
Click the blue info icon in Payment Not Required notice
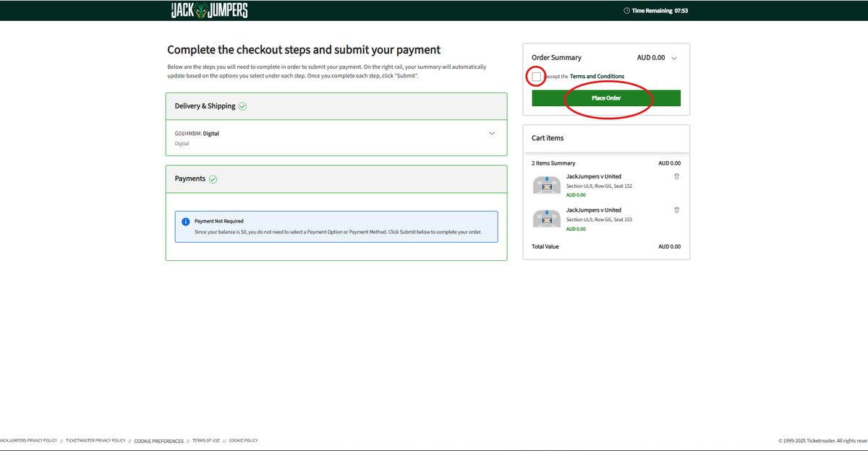[x=185, y=222]
